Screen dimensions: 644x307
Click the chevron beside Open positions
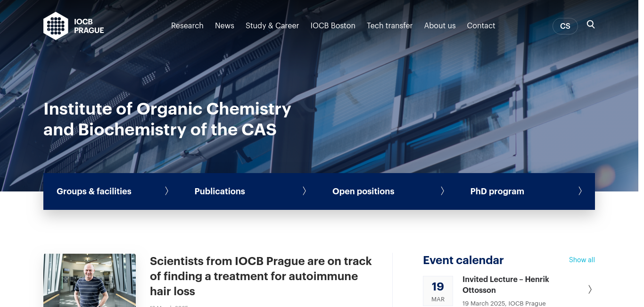pos(442,191)
